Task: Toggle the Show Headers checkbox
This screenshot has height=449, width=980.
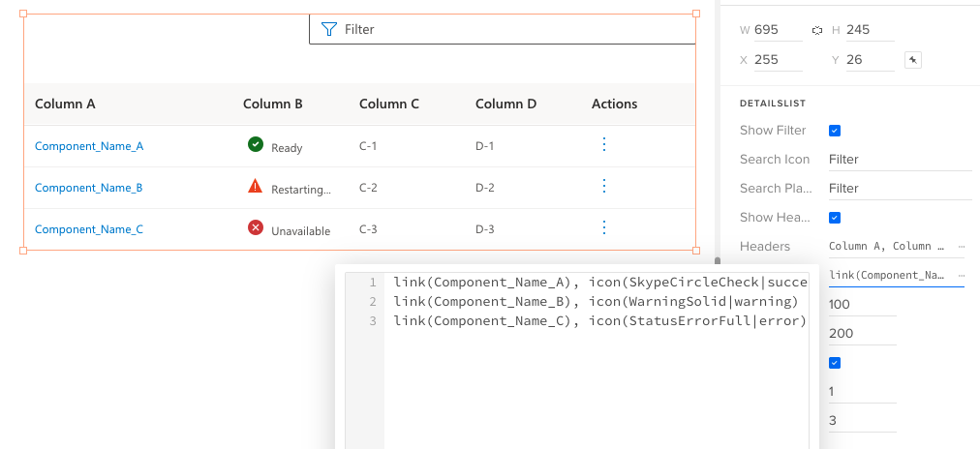Action: click(x=835, y=218)
